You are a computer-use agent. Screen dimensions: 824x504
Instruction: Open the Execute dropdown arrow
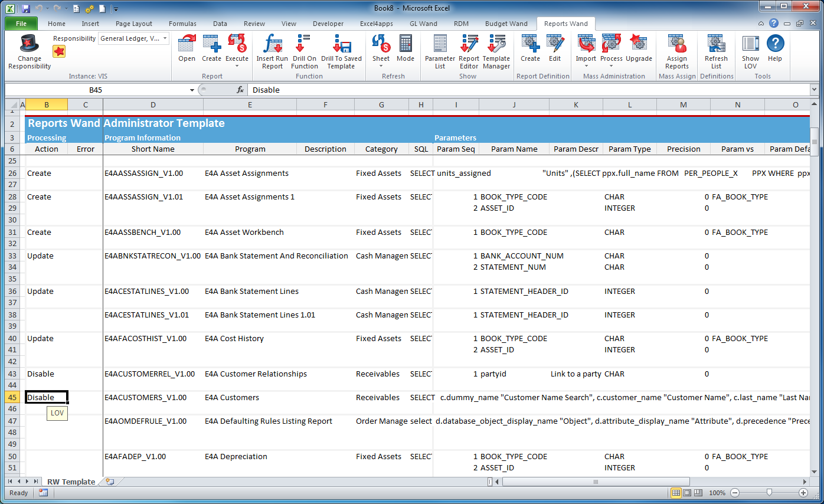coord(237,66)
